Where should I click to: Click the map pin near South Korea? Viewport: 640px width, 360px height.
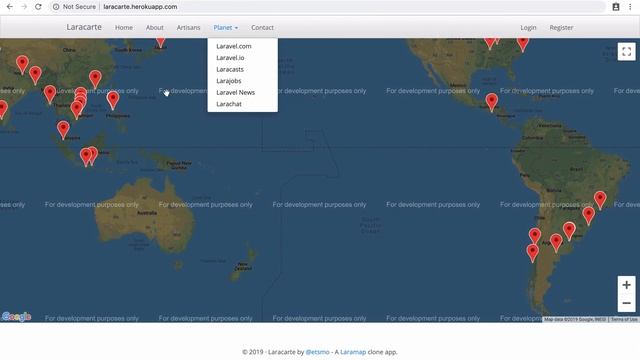160,42
